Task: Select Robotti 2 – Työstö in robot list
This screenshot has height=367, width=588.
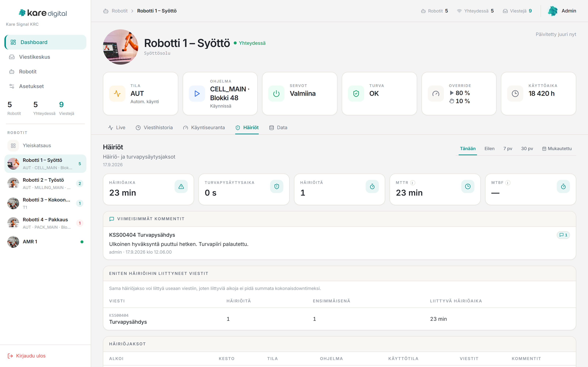Action: pyautogui.click(x=45, y=183)
